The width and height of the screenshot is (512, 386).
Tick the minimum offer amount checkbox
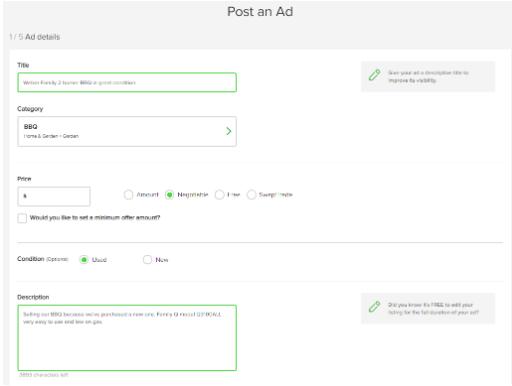22,218
